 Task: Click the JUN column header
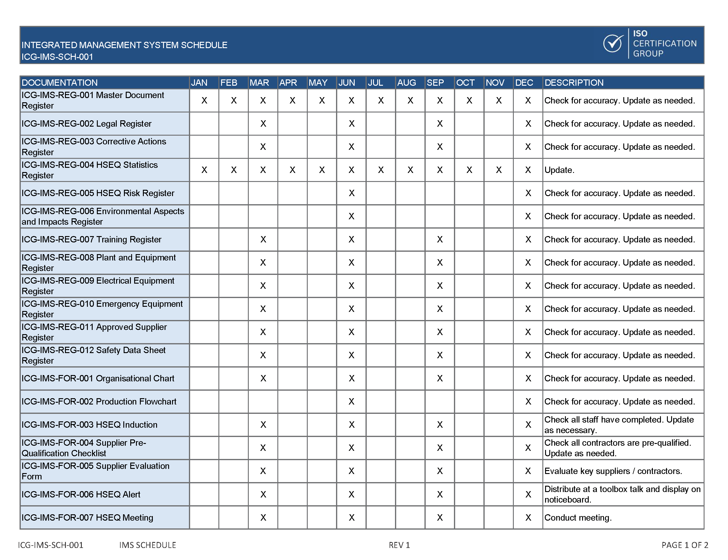point(351,82)
